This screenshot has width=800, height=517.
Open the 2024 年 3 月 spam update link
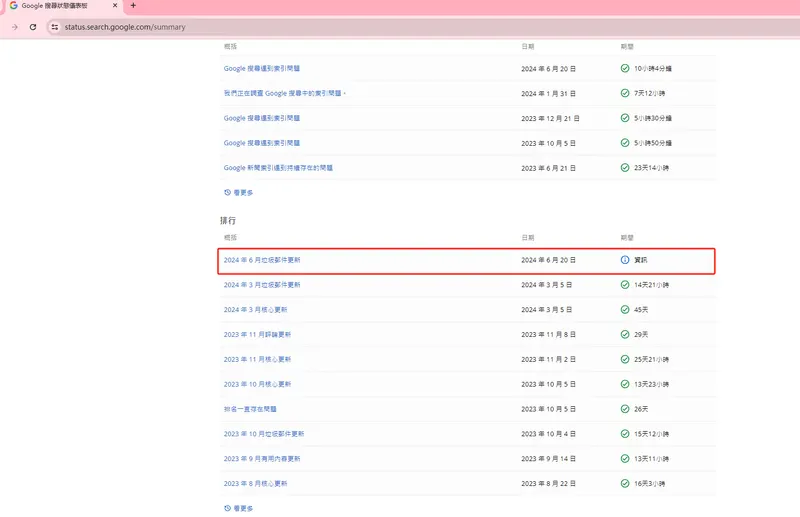point(262,285)
